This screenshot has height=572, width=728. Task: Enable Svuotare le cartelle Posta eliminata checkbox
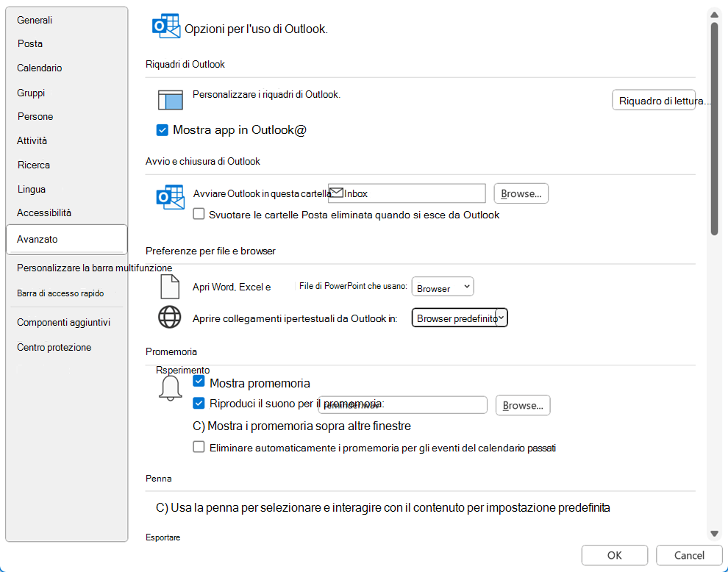(199, 214)
